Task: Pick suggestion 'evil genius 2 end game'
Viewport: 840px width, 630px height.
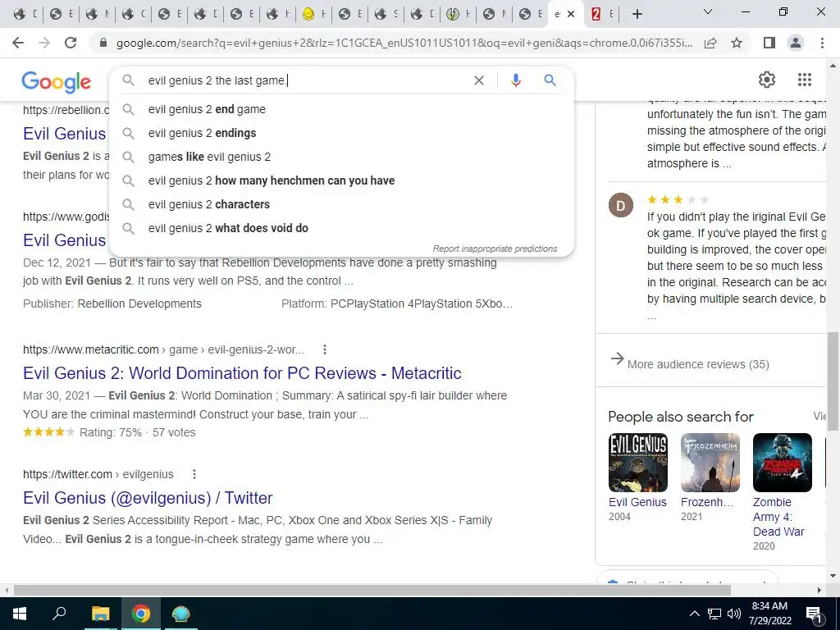Action: pyautogui.click(x=342, y=109)
